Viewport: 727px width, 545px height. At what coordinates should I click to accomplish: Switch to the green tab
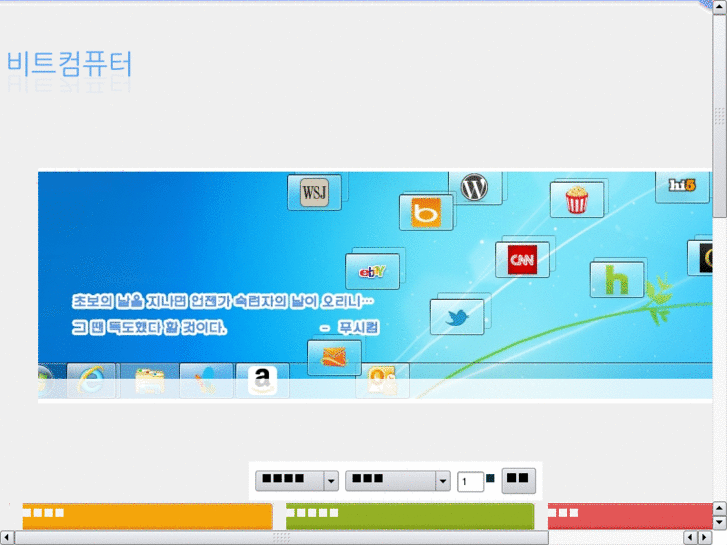tap(410, 516)
